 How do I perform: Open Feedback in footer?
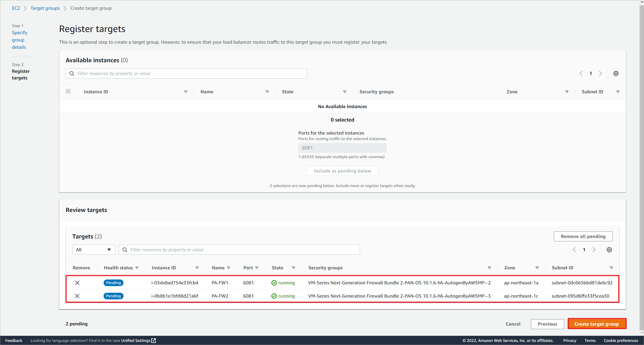click(14, 341)
